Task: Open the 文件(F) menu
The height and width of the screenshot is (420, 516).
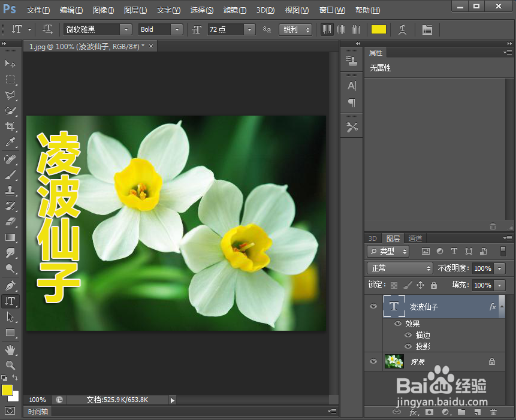Action: coord(38,10)
